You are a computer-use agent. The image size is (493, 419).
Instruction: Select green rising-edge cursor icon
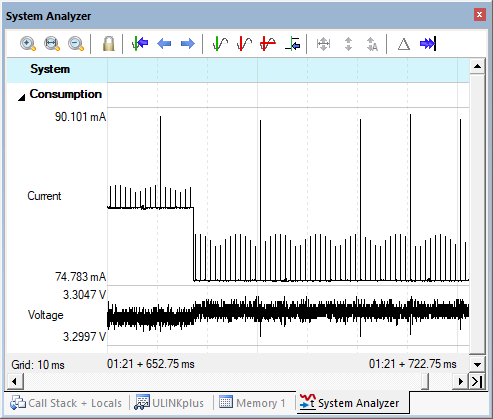[220, 44]
